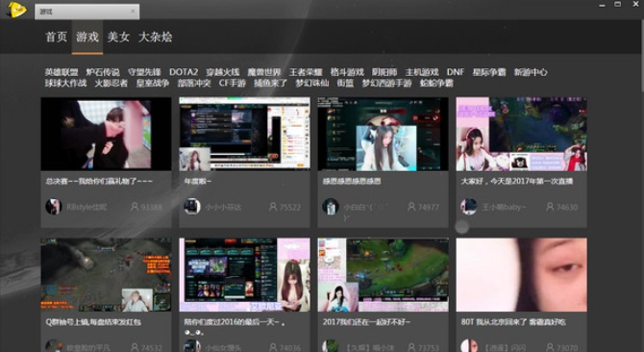
Task: Open the 80T 我从北京回来了 stream thumbnail
Action: click(x=521, y=275)
